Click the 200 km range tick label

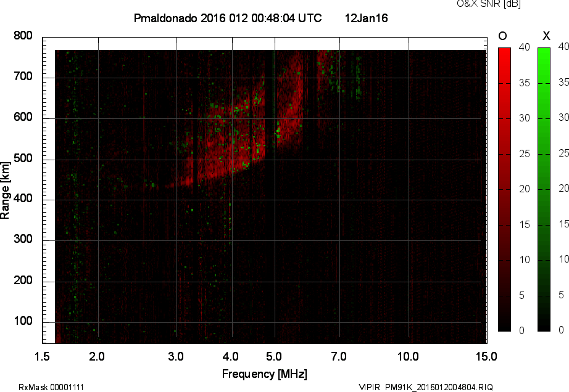click(23, 280)
